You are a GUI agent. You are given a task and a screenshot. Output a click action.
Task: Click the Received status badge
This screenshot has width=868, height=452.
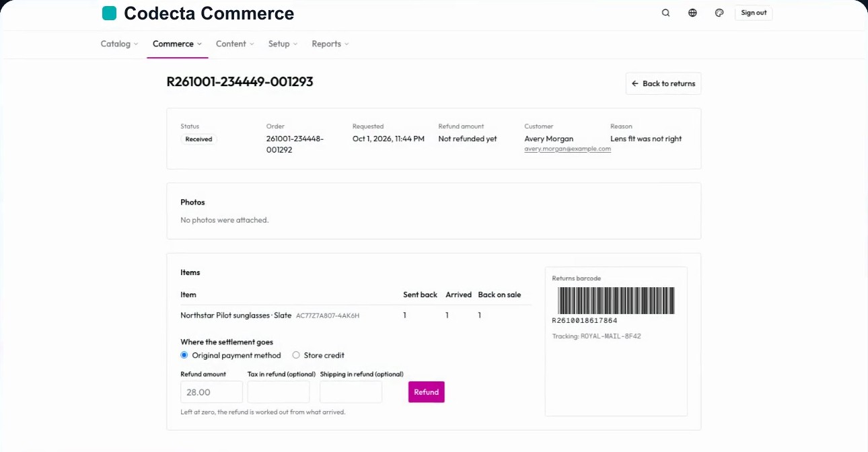[198, 139]
